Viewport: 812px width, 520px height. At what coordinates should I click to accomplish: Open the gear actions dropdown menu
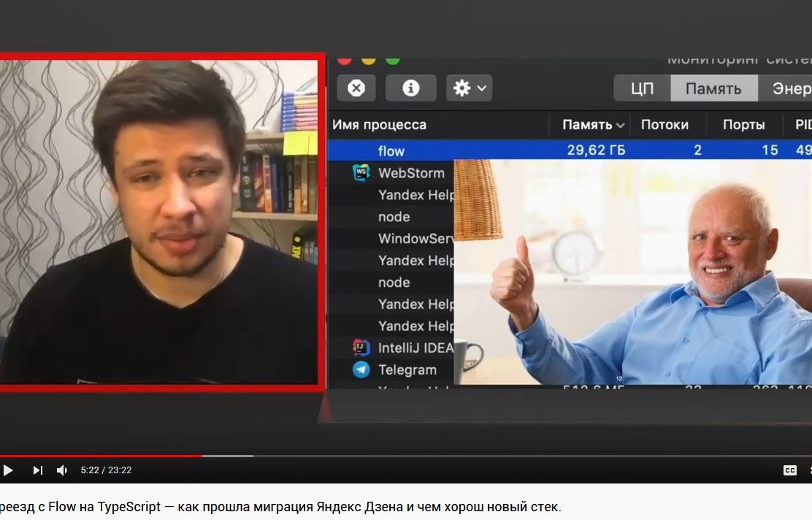pyautogui.click(x=470, y=88)
